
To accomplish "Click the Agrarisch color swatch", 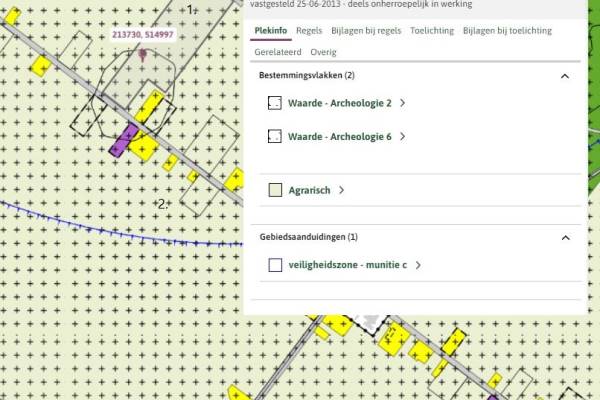I will (275, 190).
